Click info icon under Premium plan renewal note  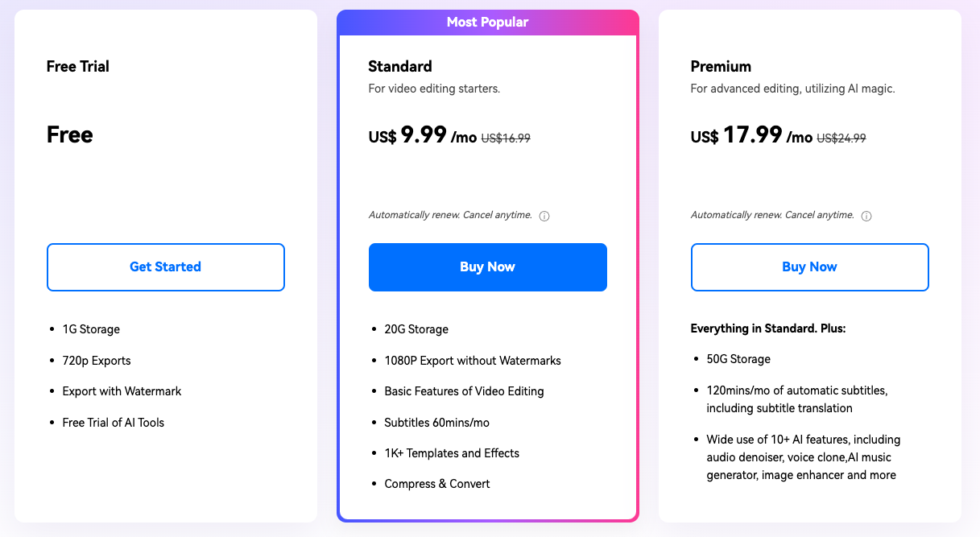[x=866, y=217]
